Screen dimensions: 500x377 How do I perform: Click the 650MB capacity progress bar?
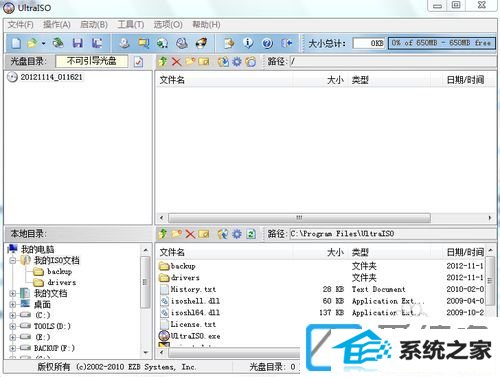click(442, 43)
